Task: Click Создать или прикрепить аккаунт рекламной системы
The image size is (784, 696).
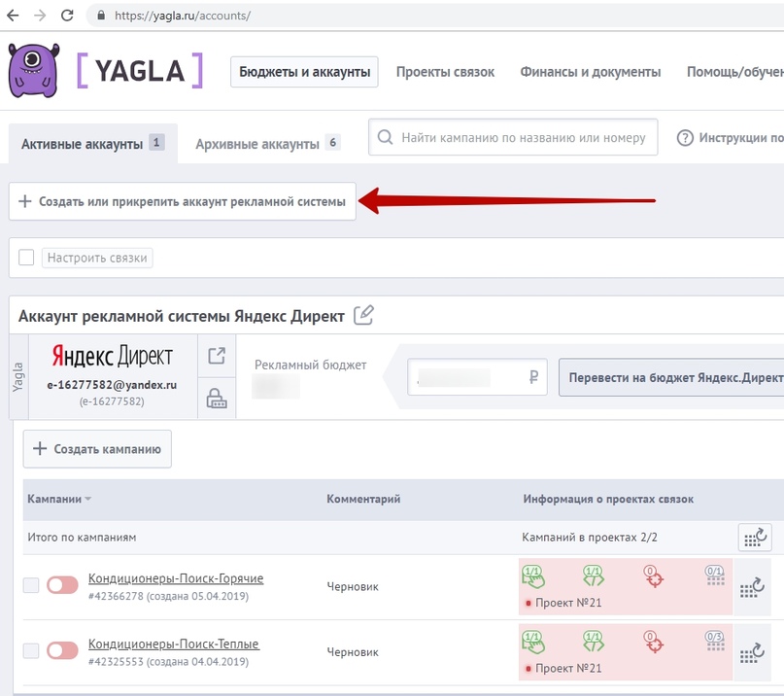Action: (182, 201)
